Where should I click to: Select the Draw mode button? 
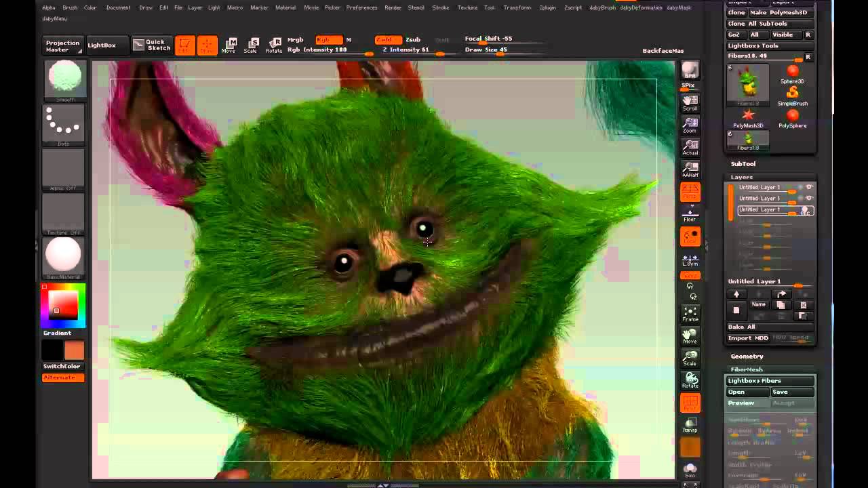(207, 45)
